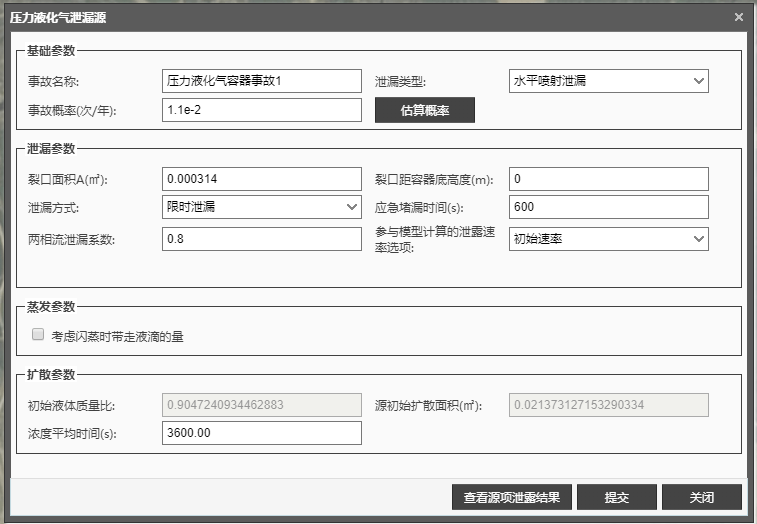Viewport: 757px width, 524px height.
Task: Enable 考虑闪蒸时带走液滴的量 checkbox
Action: click(x=38, y=336)
